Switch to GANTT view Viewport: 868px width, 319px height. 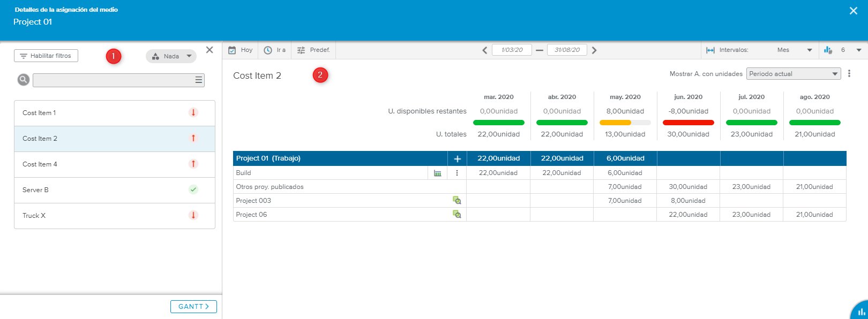(x=193, y=307)
